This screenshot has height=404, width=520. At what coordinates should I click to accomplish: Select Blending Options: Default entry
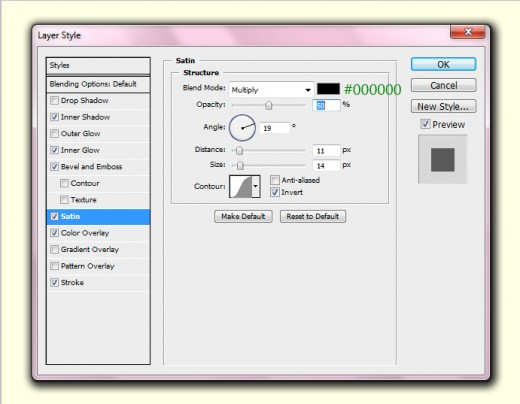point(98,84)
